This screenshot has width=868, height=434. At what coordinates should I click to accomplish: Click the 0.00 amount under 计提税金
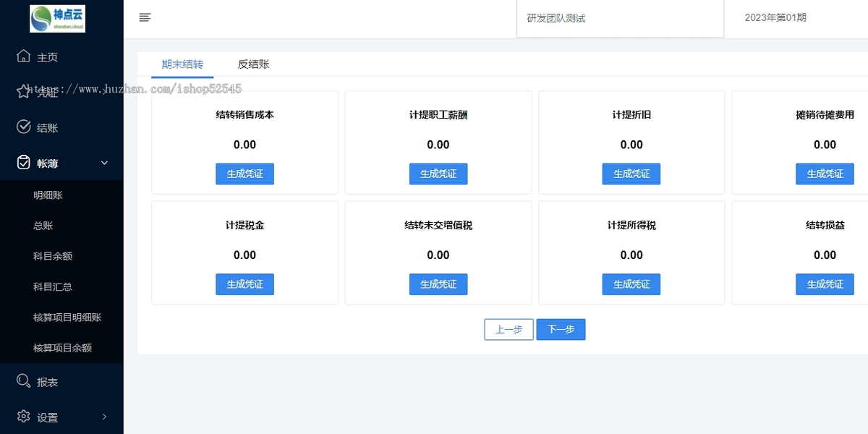click(244, 255)
